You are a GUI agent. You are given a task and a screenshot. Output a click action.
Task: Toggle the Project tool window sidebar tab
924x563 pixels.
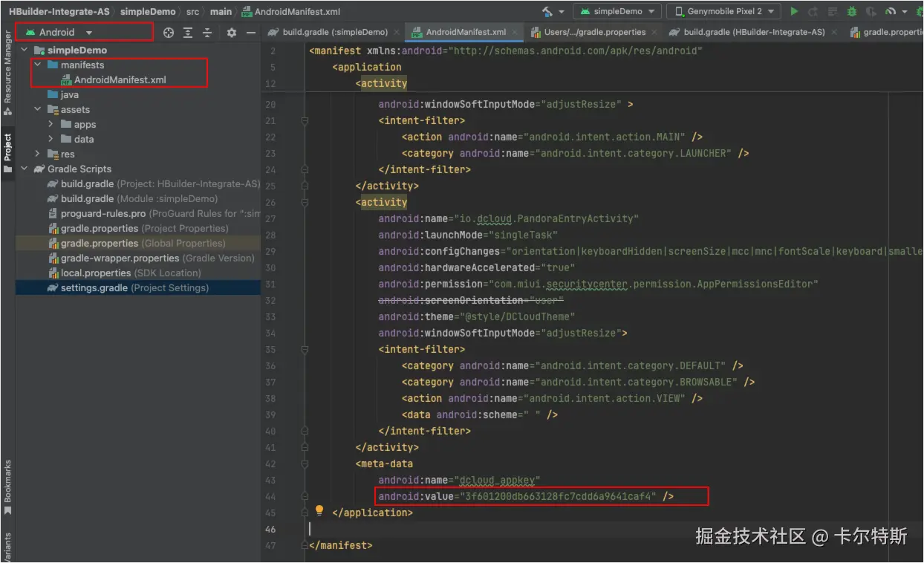point(7,152)
